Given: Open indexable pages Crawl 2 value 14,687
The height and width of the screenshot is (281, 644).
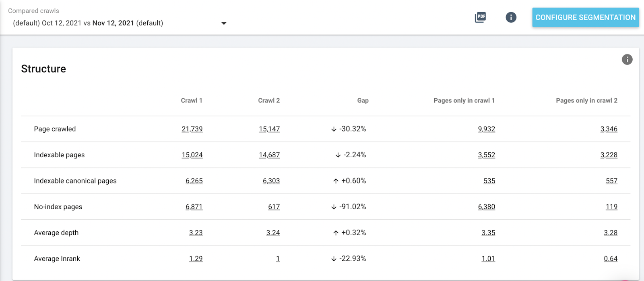Looking at the screenshot, I should tap(269, 155).
